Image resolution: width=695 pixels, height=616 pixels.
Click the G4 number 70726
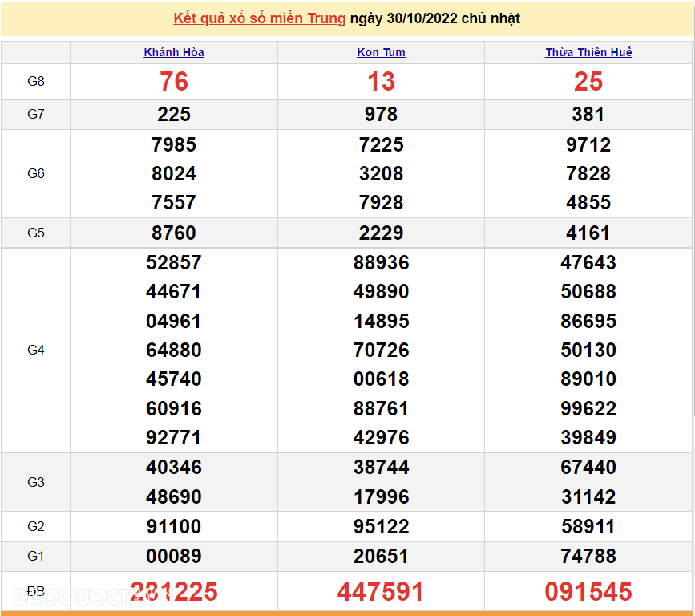381,351
